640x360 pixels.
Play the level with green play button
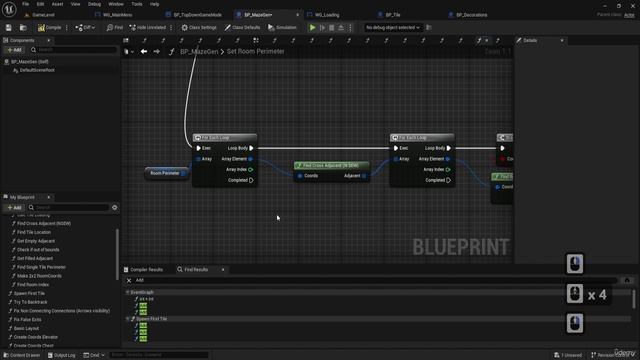(312, 27)
